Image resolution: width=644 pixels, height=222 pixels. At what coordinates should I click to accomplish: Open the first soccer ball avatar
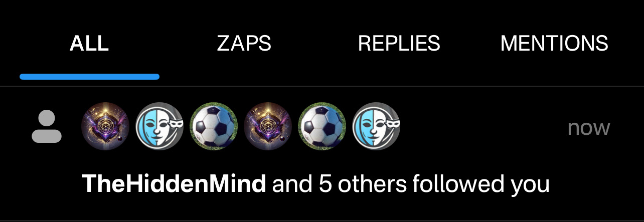click(214, 127)
